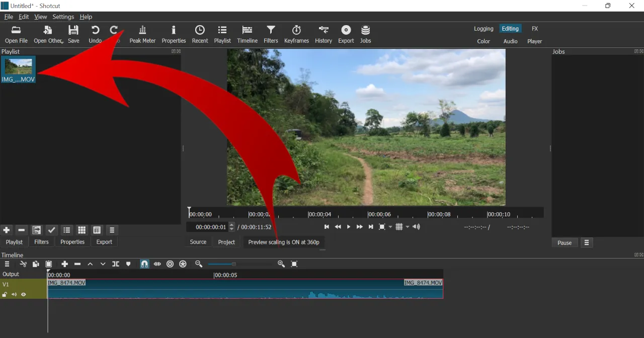Switch playlist to icons grid view
This screenshot has height=338, width=644.
coord(82,230)
